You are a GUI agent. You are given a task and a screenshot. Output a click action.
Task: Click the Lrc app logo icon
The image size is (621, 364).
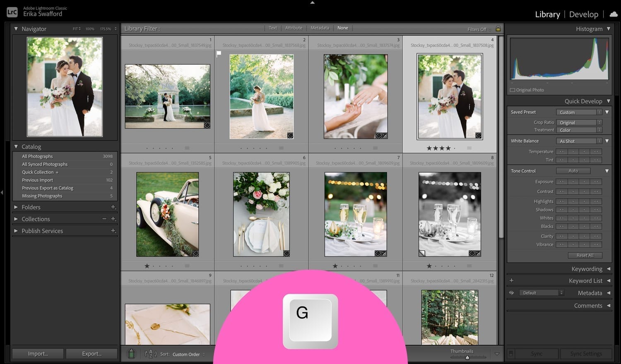tap(12, 12)
